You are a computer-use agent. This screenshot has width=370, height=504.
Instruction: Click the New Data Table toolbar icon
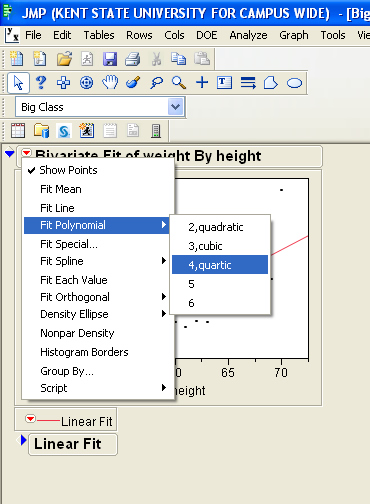17,59
